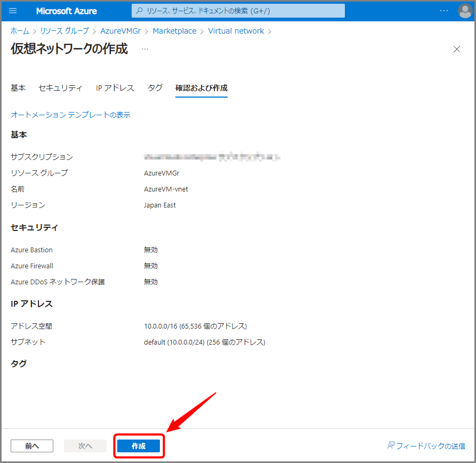Focus the resource search box
The height and width of the screenshot is (463, 476).
point(238,11)
